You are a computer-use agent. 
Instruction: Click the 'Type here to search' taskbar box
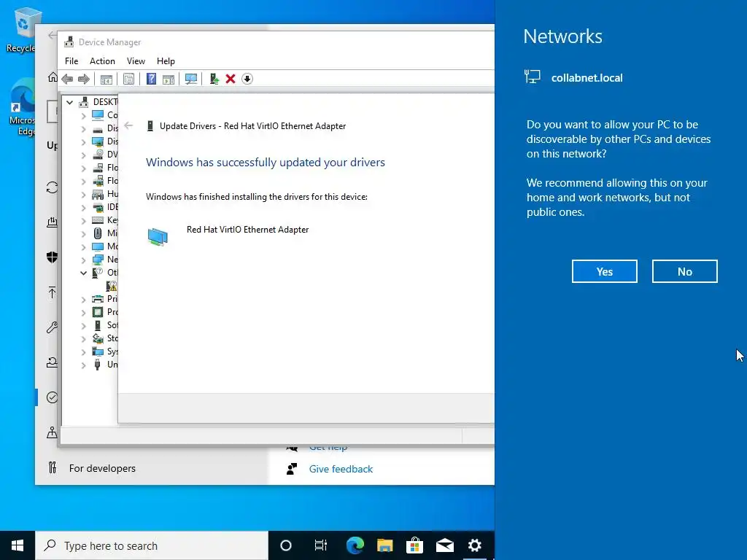[152, 545]
